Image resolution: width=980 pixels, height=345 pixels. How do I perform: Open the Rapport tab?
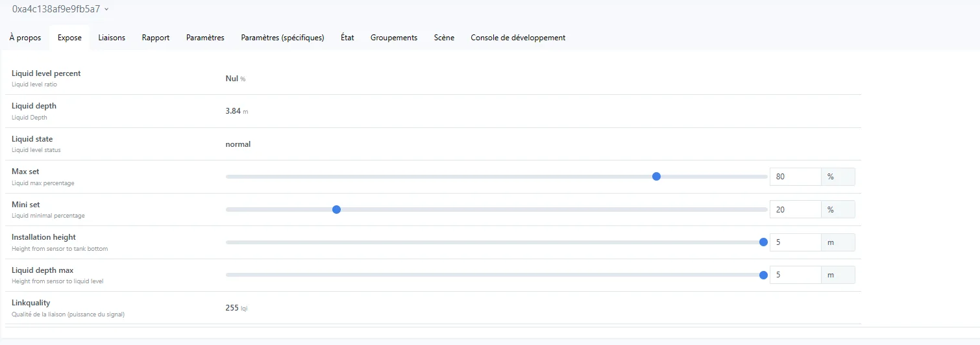(x=156, y=38)
